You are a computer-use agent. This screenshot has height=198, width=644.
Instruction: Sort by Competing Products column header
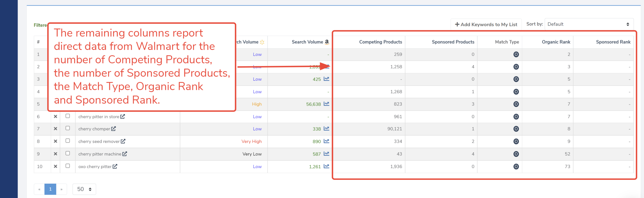click(380, 42)
